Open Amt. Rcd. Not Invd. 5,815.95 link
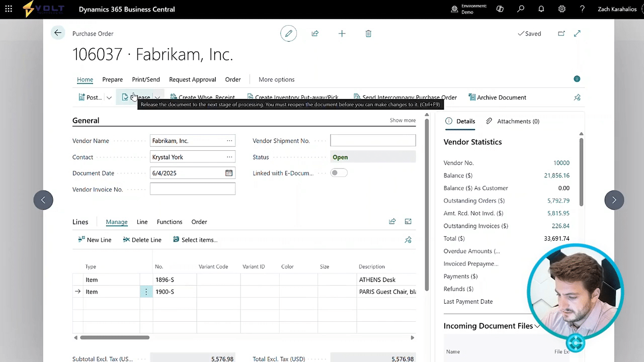Viewport: 644px width, 362px height. click(x=558, y=213)
